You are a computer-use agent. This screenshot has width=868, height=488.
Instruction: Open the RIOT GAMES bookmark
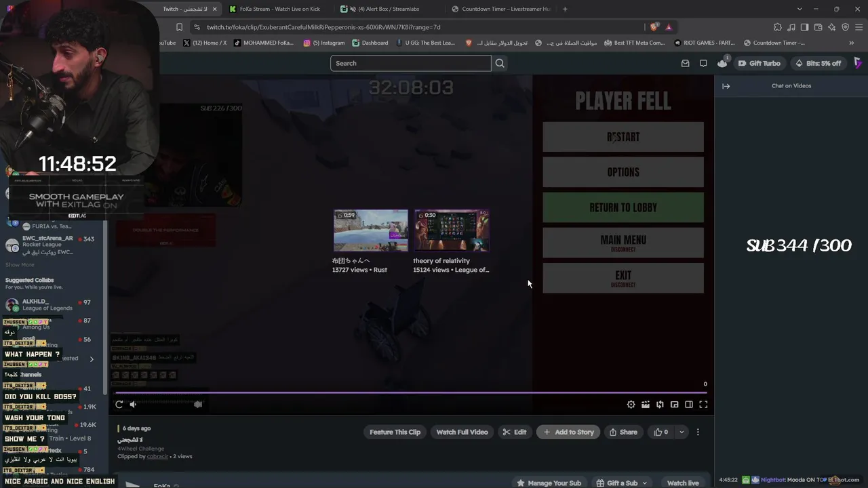click(x=705, y=43)
